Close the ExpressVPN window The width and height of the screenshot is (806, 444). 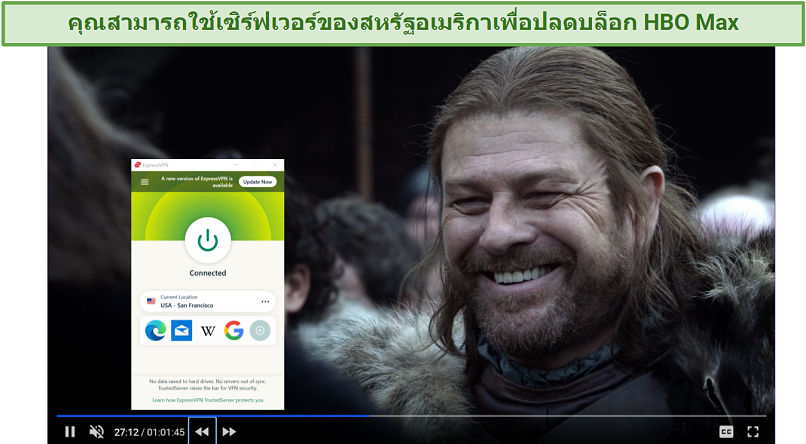click(274, 165)
